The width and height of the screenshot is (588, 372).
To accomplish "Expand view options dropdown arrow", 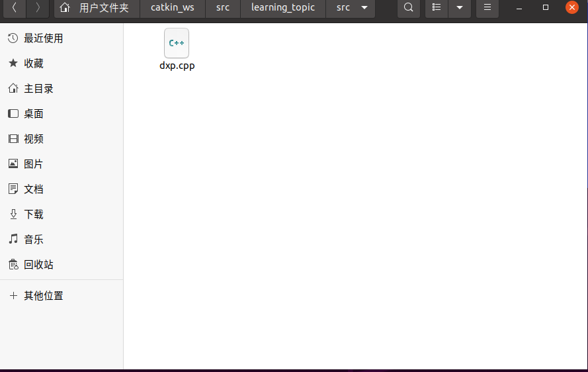I will 460,7.
